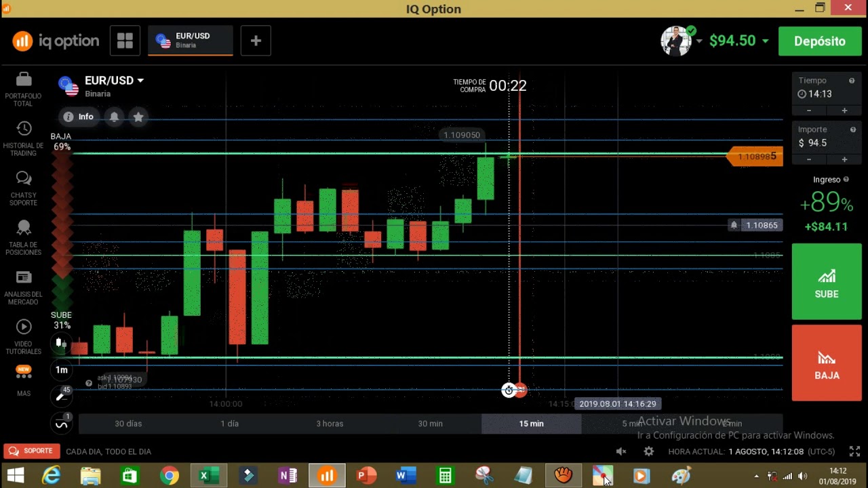Open Internet Explorer from the taskbar
Viewport: 868px width, 488px height.
[x=51, y=476]
